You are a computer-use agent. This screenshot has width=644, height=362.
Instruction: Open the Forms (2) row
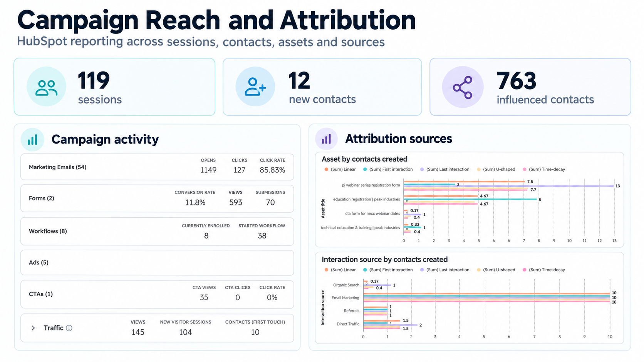coord(157,199)
